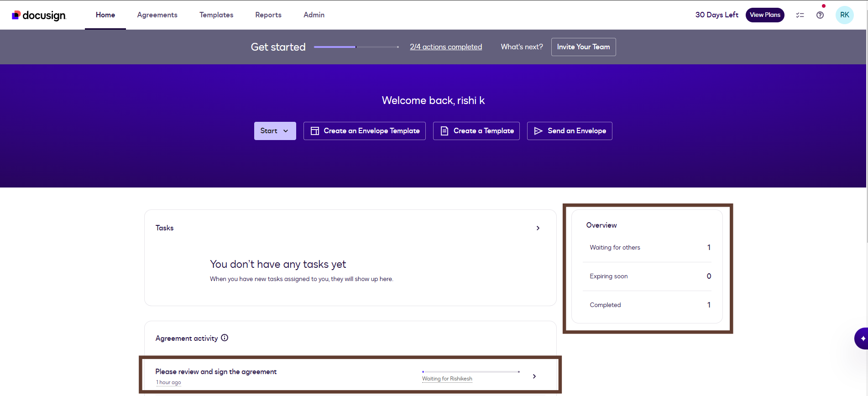The image size is (868, 396).
Task: Go to the Agreements tab
Action: click(x=157, y=15)
